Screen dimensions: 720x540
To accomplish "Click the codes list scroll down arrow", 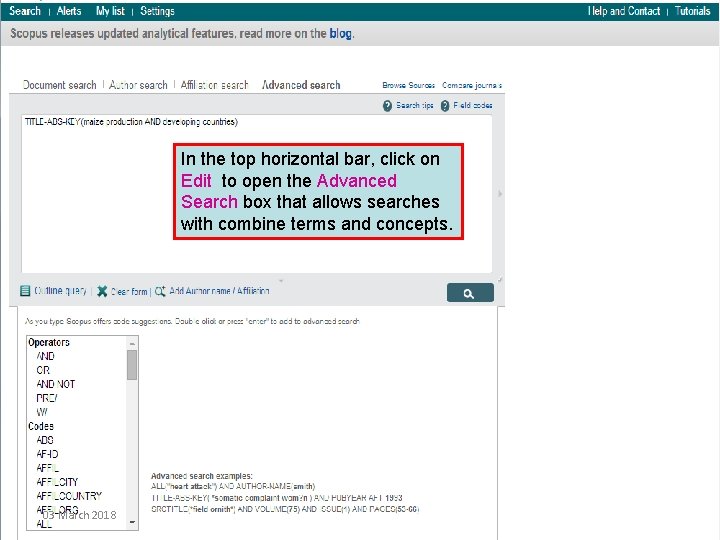I will pos(132,523).
